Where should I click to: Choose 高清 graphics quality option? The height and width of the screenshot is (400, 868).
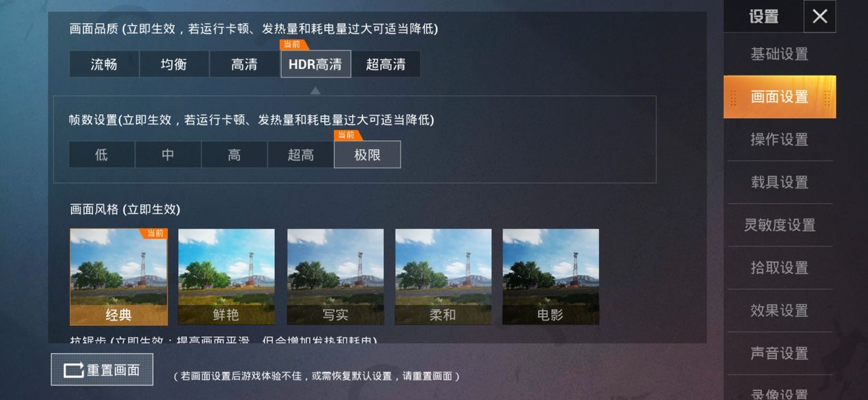(245, 64)
